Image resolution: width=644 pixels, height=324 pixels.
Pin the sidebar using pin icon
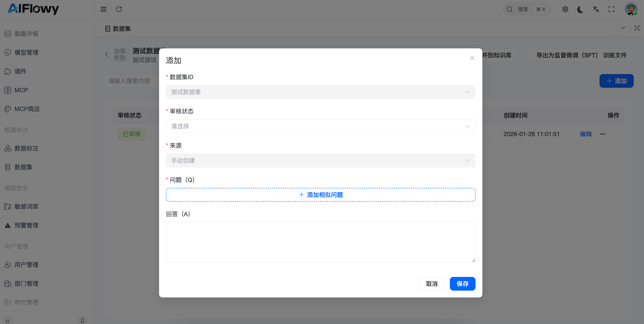pyautogui.click(x=82, y=320)
